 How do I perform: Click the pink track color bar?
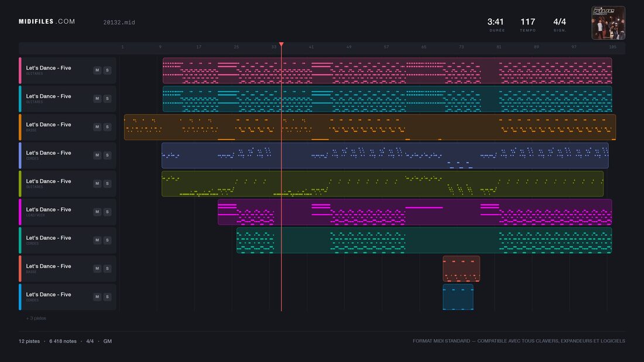click(20, 71)
